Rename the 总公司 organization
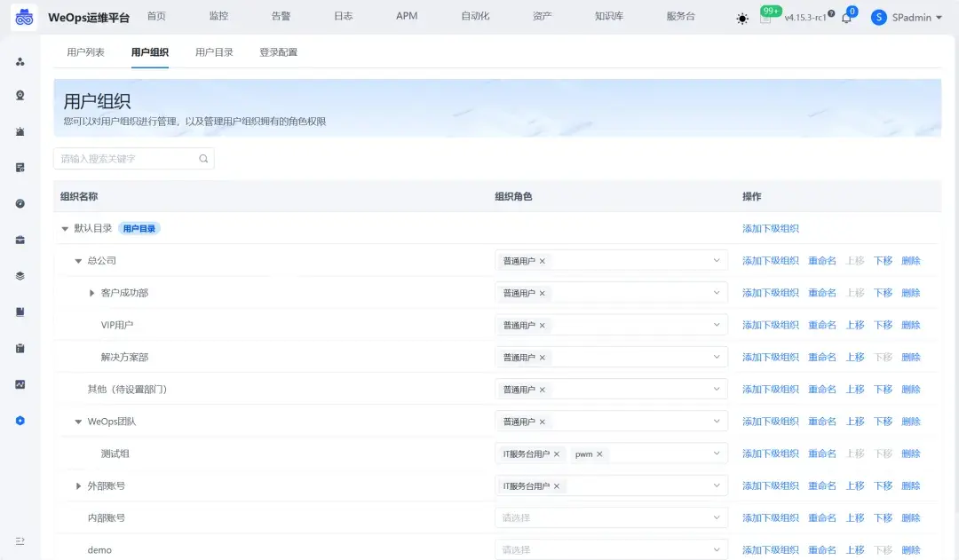 (x=822, y=261)
